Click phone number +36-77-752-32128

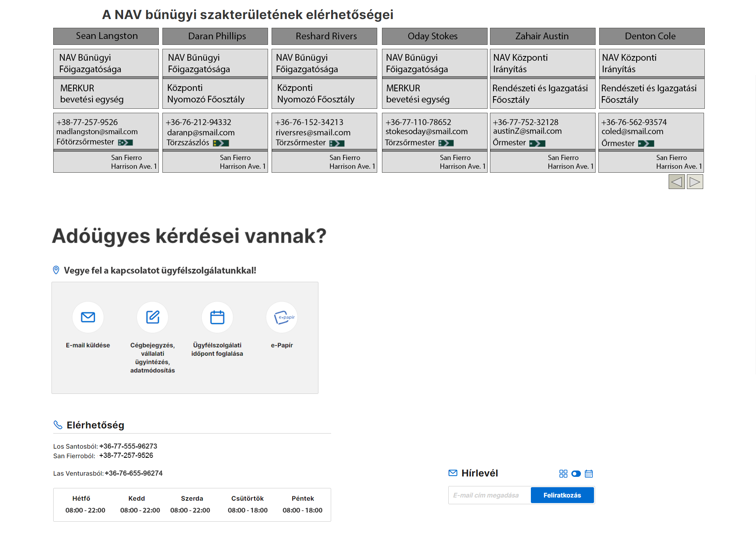tap(525, 122)
